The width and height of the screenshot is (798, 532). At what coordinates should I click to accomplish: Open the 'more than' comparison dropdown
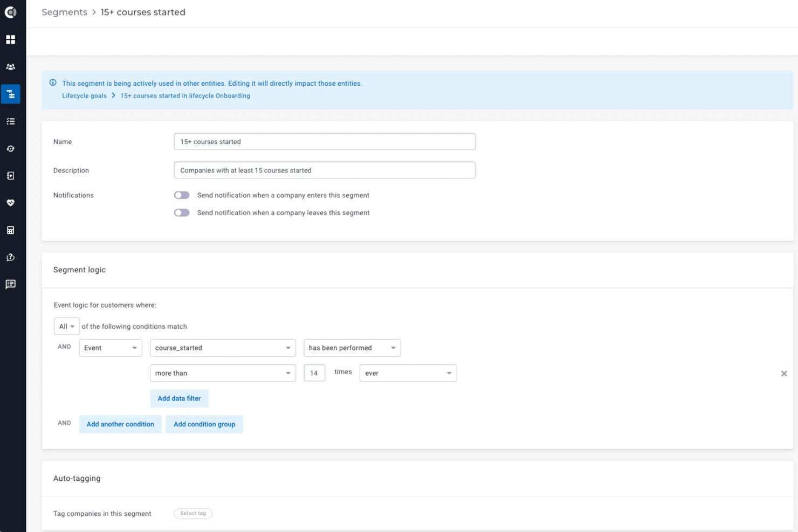223,373
